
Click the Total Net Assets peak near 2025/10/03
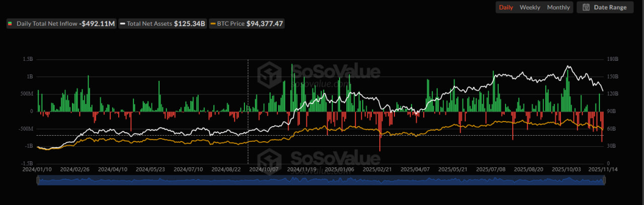tap(569, 66)
